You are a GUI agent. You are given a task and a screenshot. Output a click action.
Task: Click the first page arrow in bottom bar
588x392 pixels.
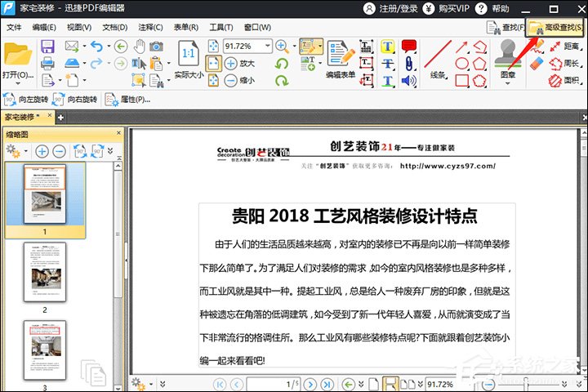pos(220,384)
